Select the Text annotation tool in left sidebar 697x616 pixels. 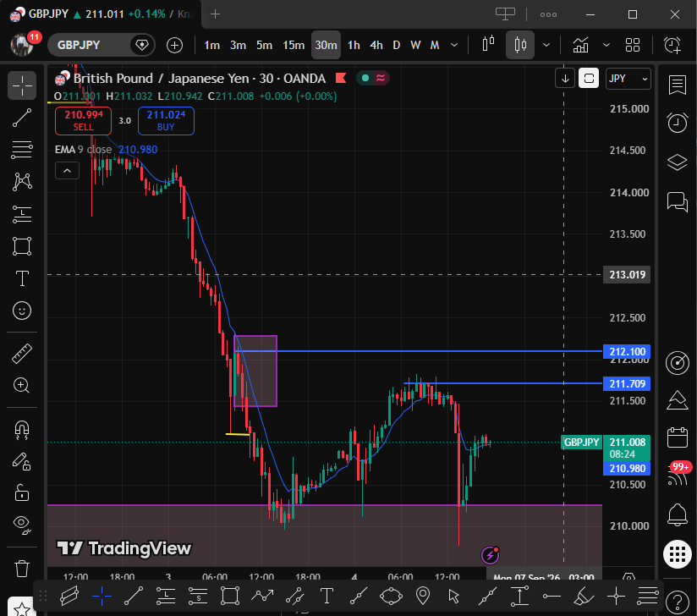pos(22,278)
